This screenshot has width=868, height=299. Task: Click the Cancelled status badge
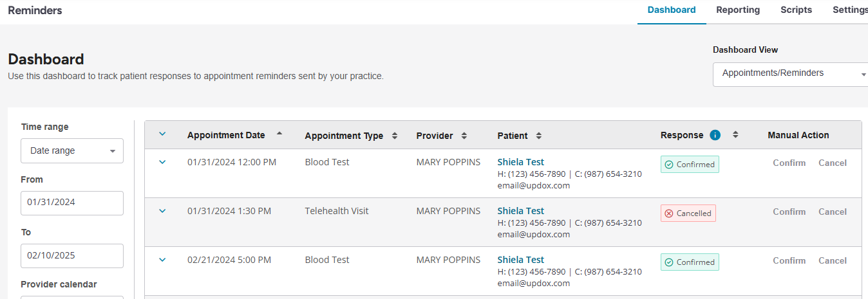688,213
